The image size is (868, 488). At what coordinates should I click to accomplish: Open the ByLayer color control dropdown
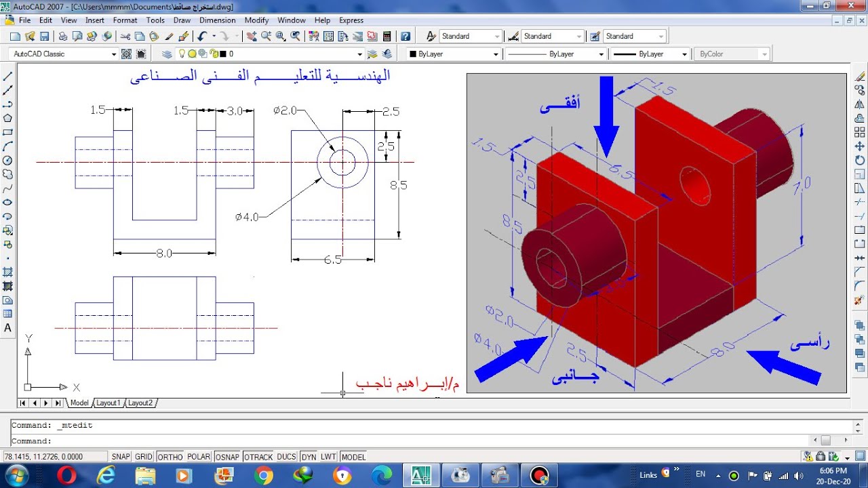[454, 54]
